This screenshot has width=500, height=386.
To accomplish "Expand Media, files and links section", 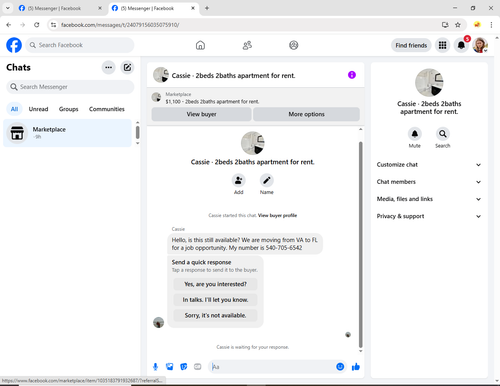I will coord(429,199).
